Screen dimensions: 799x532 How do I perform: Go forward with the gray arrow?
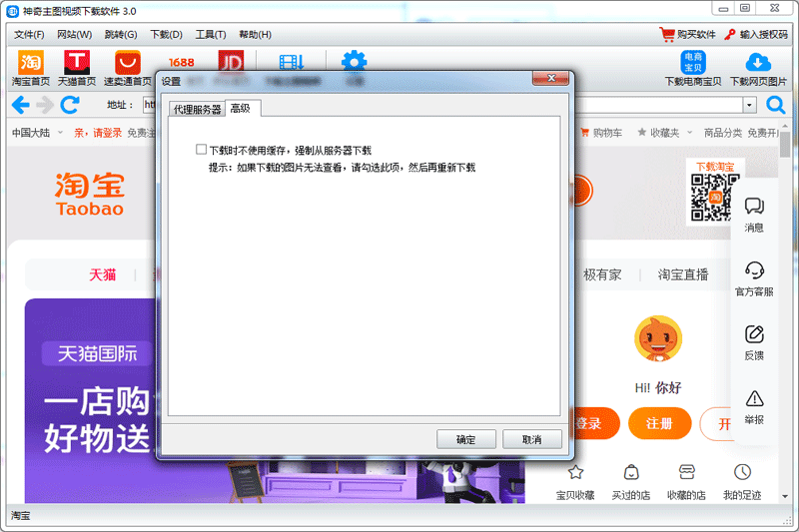click(x=45, y=105)
